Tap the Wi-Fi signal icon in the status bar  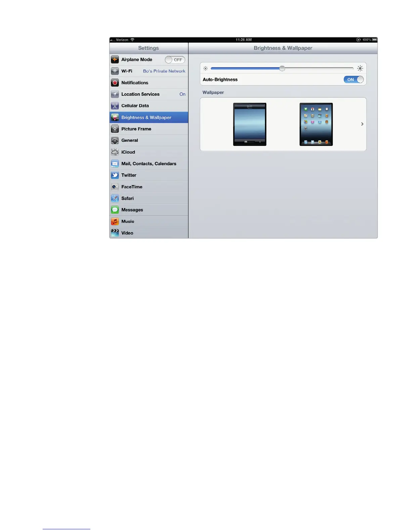coord(132,40)
